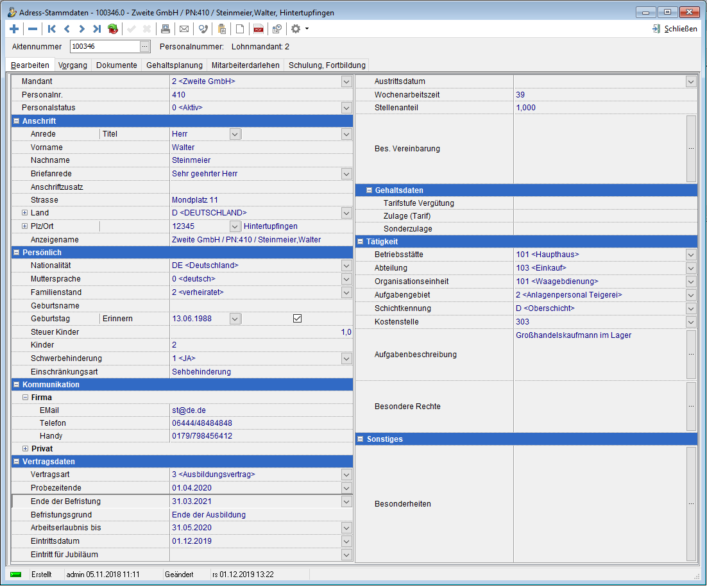Collapse the Firma communication group
707x588 pixels.
(25, 398)
